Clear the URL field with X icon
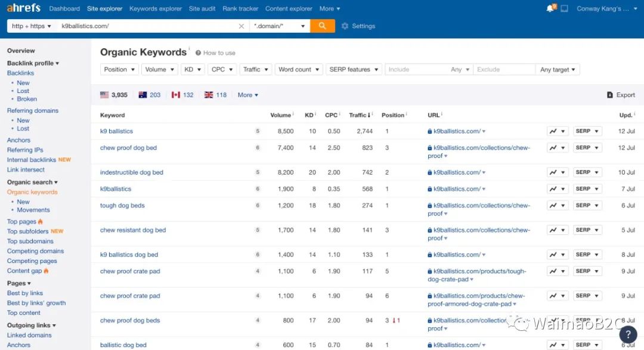The width and height of the screenshot is (644, 350). [241, 26]
